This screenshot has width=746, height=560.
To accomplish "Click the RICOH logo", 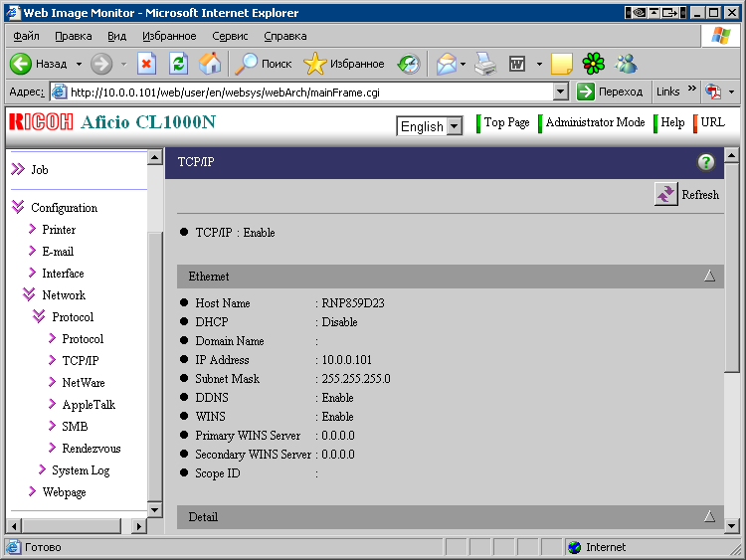I will 41,121.
